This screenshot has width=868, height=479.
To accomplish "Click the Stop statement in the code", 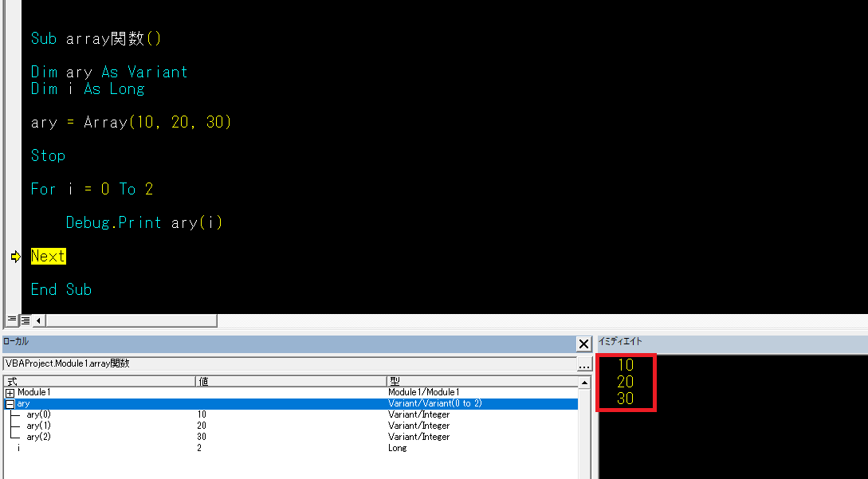I will pos(48,155).
